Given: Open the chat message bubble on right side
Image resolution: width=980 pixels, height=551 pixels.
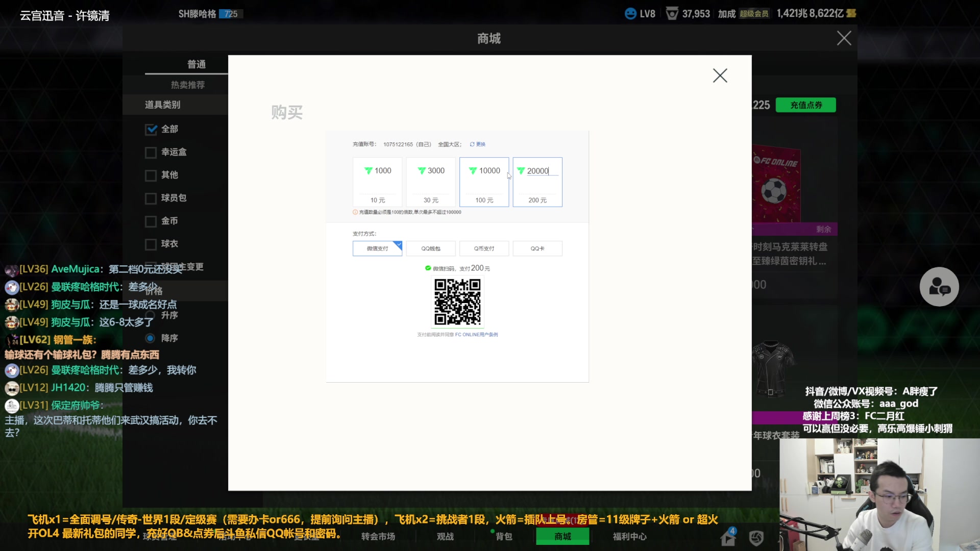Looking at the screenshot, I should pyautogui.click(x=939, y=287).
